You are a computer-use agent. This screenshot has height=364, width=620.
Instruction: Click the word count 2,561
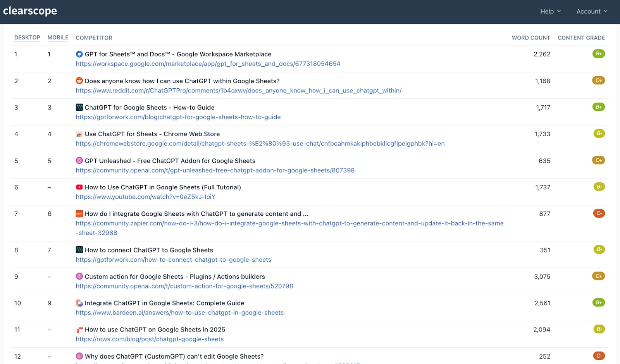[542, 303]
